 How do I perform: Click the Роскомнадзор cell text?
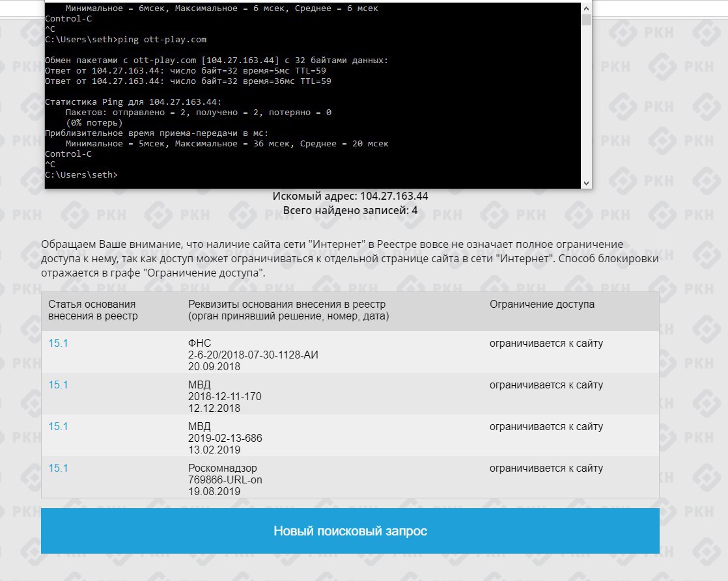pos(223,468)
